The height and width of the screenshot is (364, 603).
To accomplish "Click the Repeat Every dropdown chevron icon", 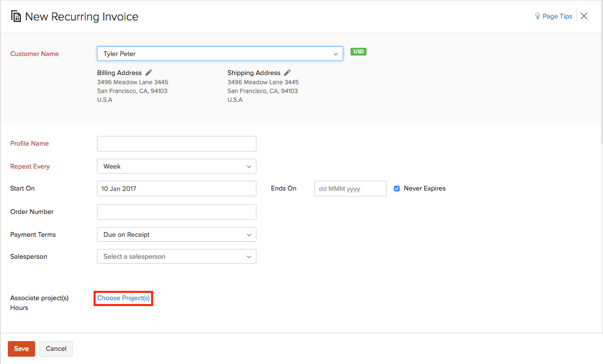I will pyautogui.click(x=250, y=166).
